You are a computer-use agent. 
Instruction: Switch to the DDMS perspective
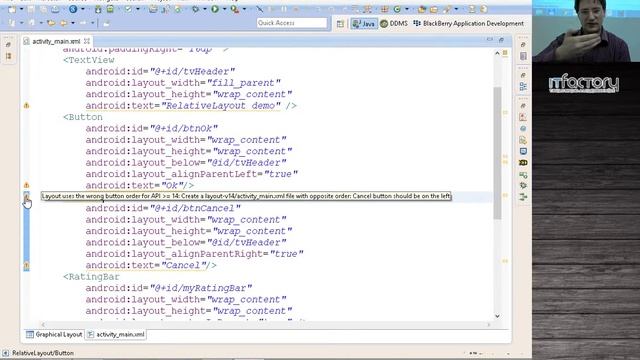[x=394, y=24]
